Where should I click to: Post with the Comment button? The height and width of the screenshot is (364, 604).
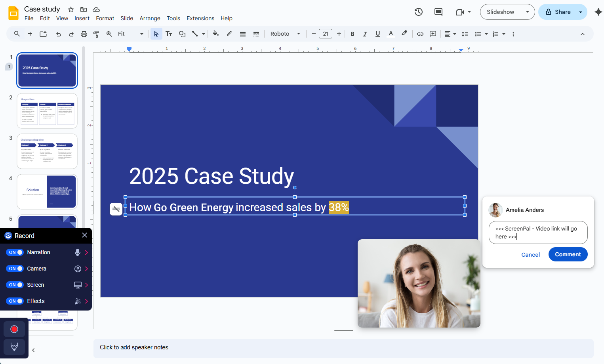[x=568, y=254]
